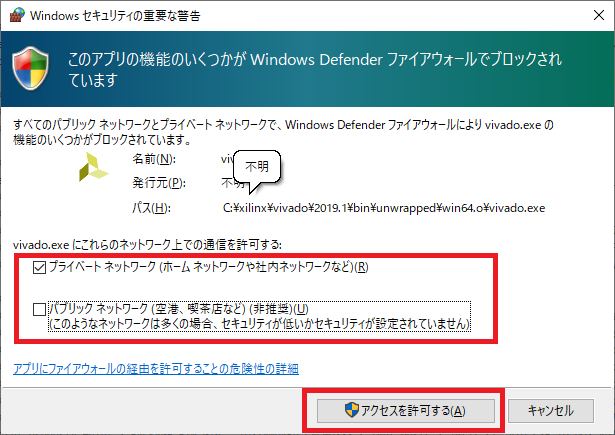Click the パス(H): field label
The height and width of the screenshot is (435, 615).
coord(152,208)
